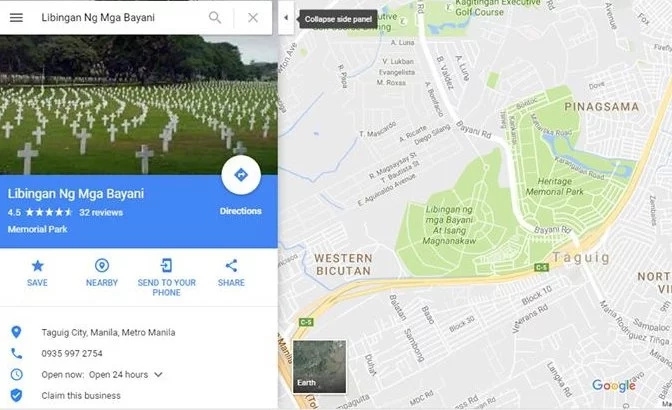This screenshot has height=410, width=672.
Task: Switch to the Earth satellite view thumbnail
Action: pyautogui.click(x=319, y=366)
